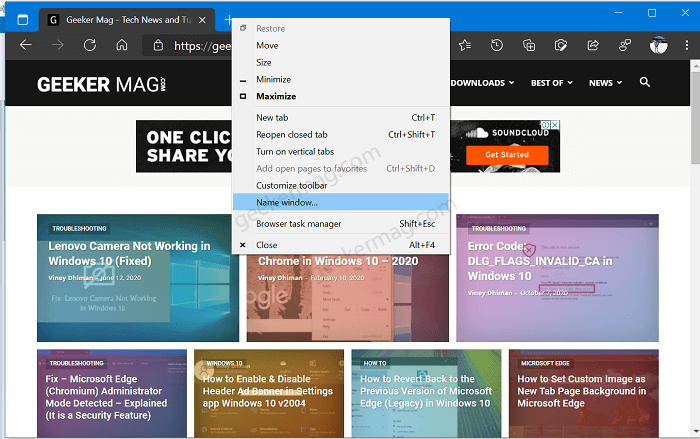The height and width of the screenshot is (439, 700).
Task: Click the WINDOWS 10 category tag
Action: (224, 364)
